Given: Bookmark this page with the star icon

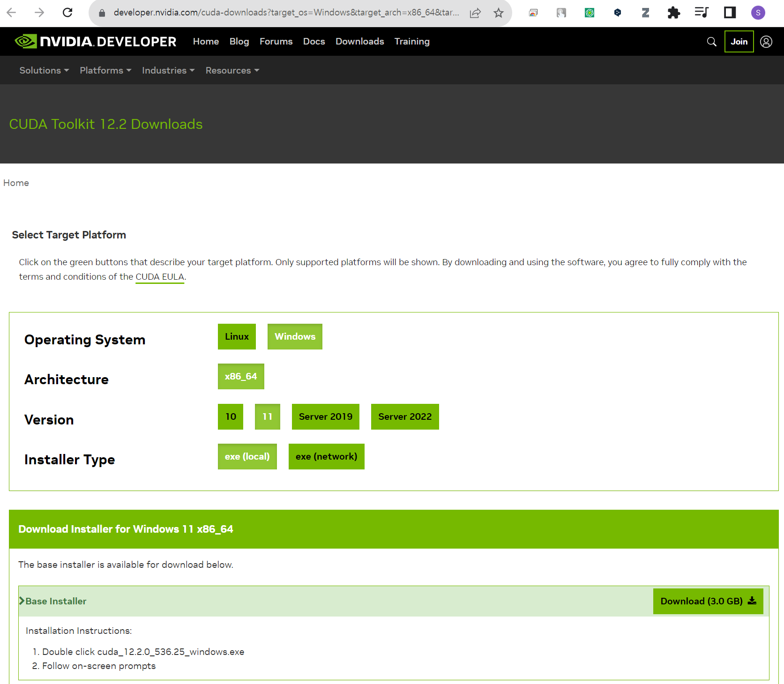Looking at the screenshot, I should 499,13.
